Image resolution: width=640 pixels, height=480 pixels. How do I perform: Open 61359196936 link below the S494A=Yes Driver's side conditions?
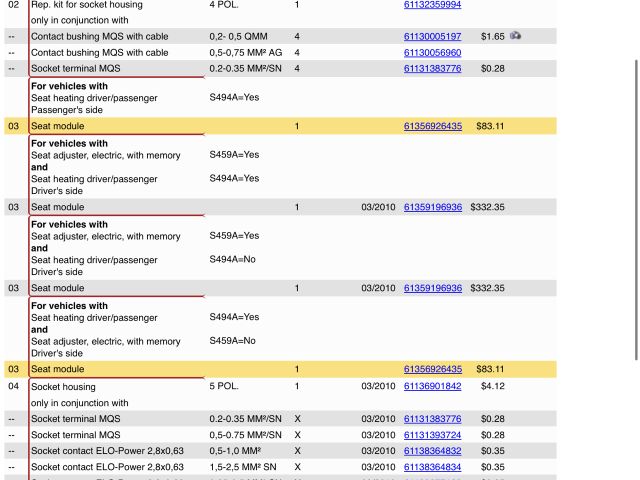click(432, 207)
